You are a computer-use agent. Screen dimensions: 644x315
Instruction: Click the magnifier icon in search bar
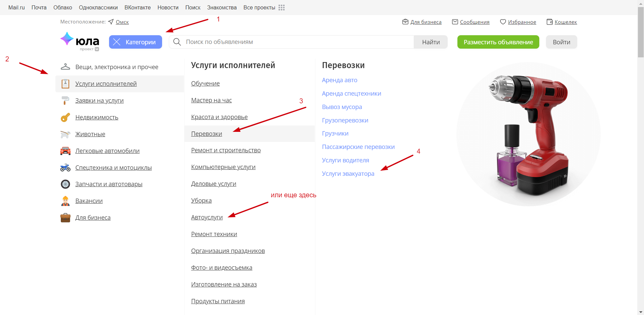tap(177, 42)
